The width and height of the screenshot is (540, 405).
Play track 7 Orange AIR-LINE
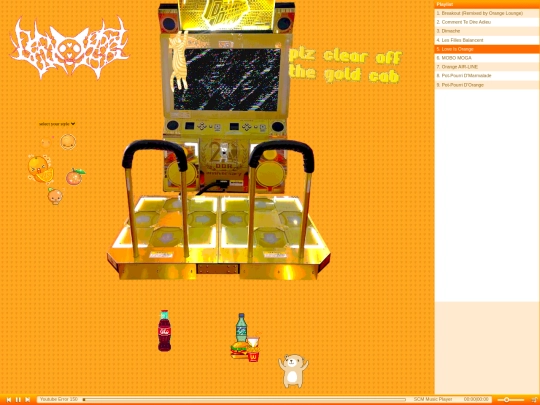pyautogui.click(x=487, y=67)
